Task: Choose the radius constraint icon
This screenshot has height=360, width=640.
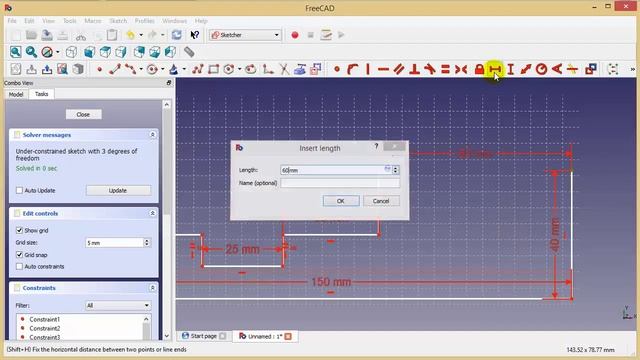Action: coord(541,69)
